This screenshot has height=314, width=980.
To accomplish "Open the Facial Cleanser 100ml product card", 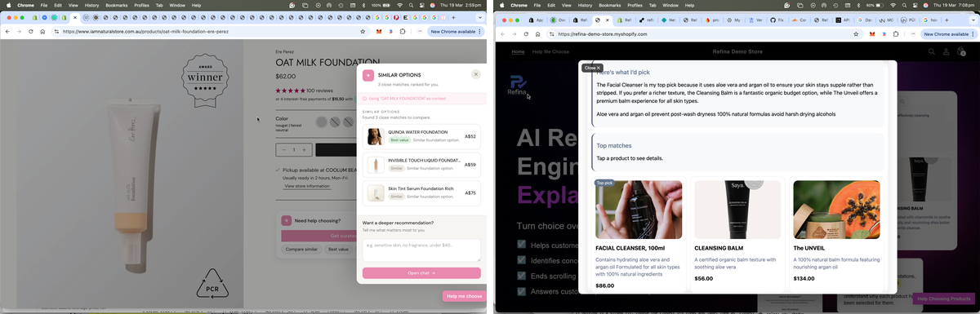I will (x=639, y=236).
